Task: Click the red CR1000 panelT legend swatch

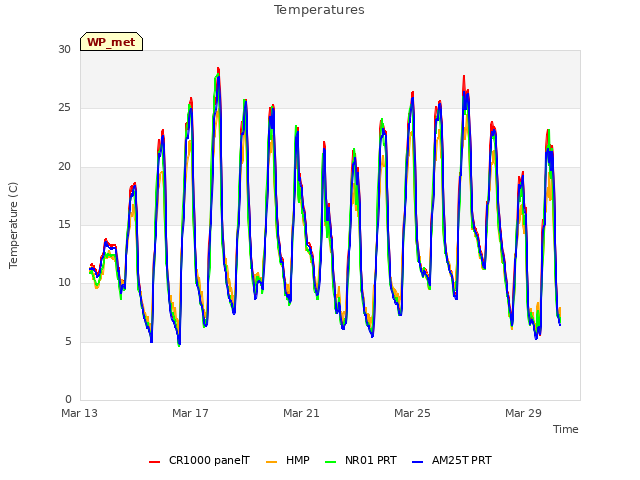Action: point(155,462)
